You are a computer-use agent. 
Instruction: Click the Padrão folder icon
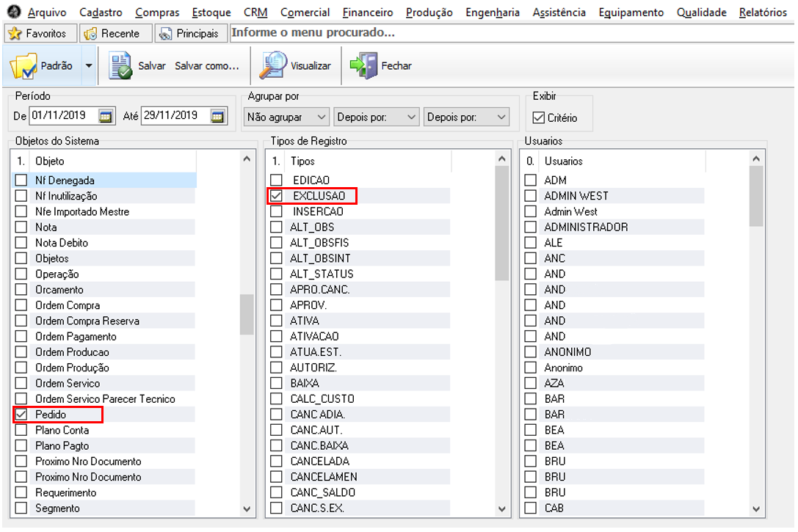(23, 65)
